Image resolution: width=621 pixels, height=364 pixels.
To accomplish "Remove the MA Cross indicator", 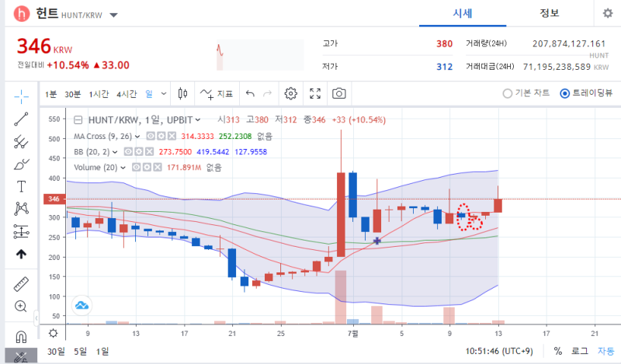I will [x=172, y=137].
